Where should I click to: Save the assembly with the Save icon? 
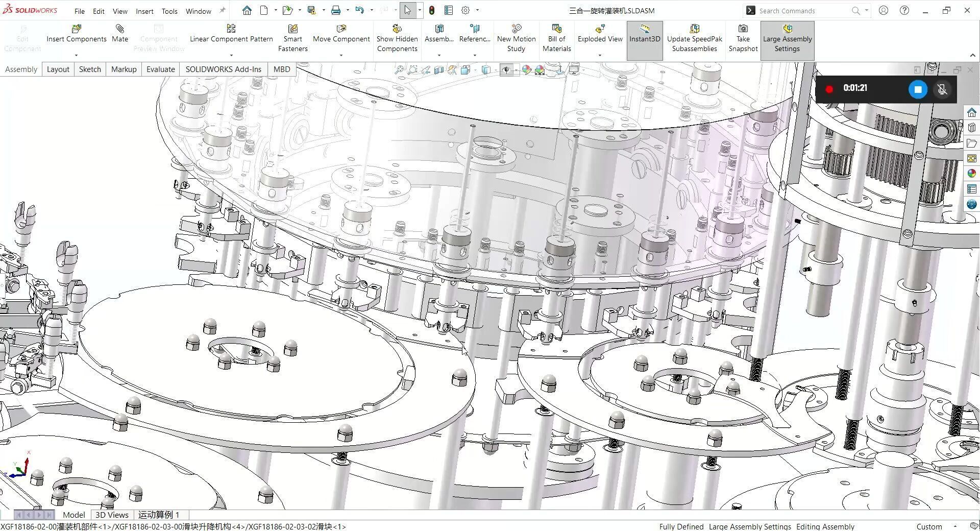tap(311, 10)
